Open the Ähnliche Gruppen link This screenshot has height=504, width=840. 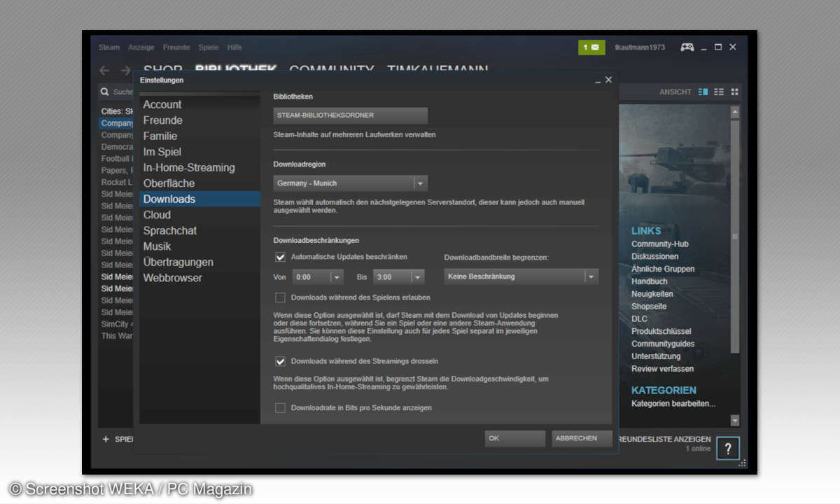tap(663, 269)
